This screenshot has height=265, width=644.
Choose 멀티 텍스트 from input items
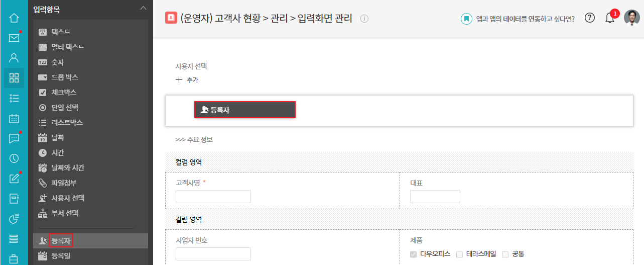point(68,47)
